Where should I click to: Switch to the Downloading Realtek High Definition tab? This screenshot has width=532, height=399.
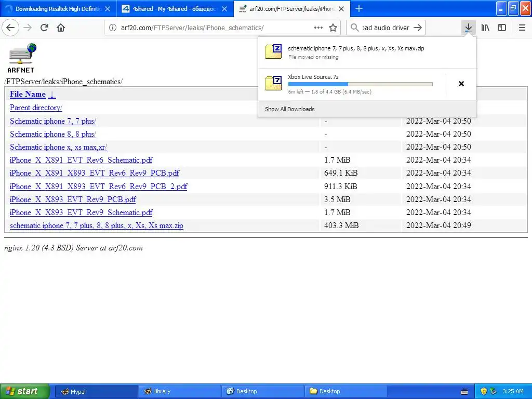[58, 9]
